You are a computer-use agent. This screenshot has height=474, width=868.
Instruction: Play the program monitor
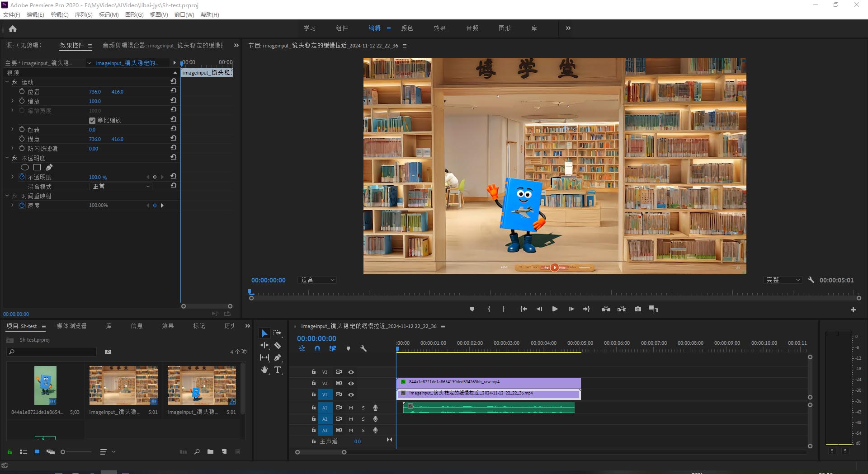(x=555, y=309)
